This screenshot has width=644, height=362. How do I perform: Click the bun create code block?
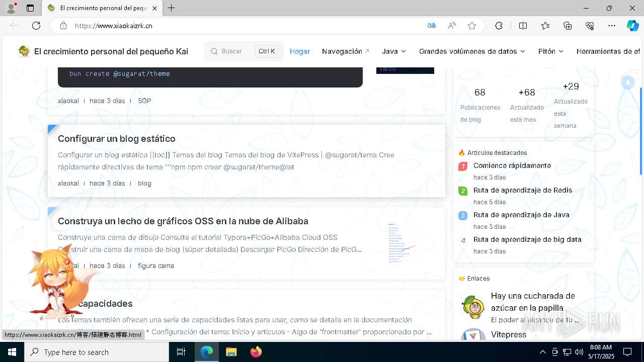pyautogui.click(x=210, y=77)
